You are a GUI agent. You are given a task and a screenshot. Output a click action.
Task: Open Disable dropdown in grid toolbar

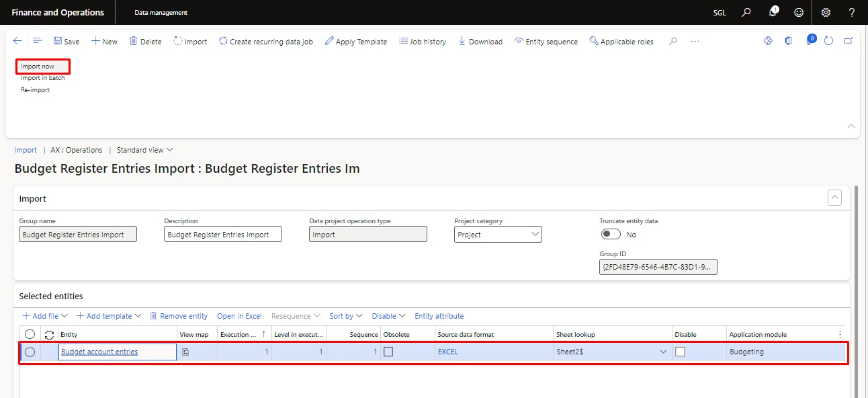(x=388, y=316)
